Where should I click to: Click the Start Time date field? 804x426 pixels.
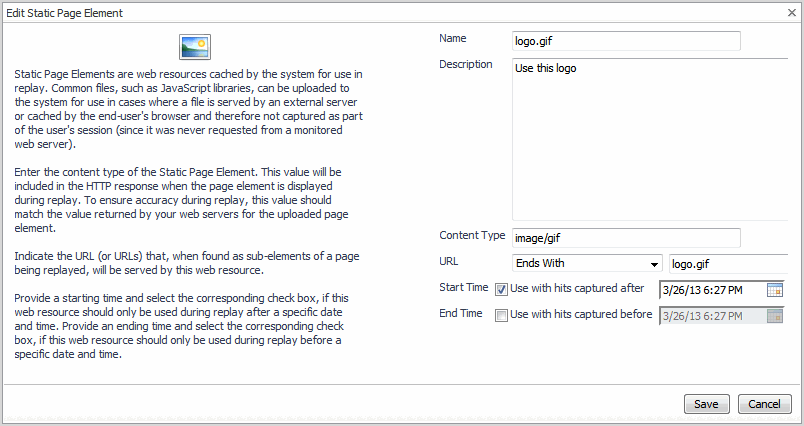(712, 290)
